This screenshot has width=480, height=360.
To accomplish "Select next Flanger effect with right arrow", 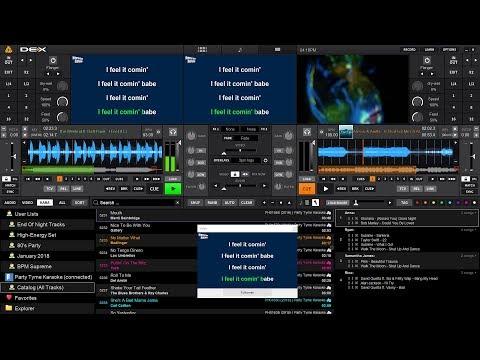I will click(58, 74).
